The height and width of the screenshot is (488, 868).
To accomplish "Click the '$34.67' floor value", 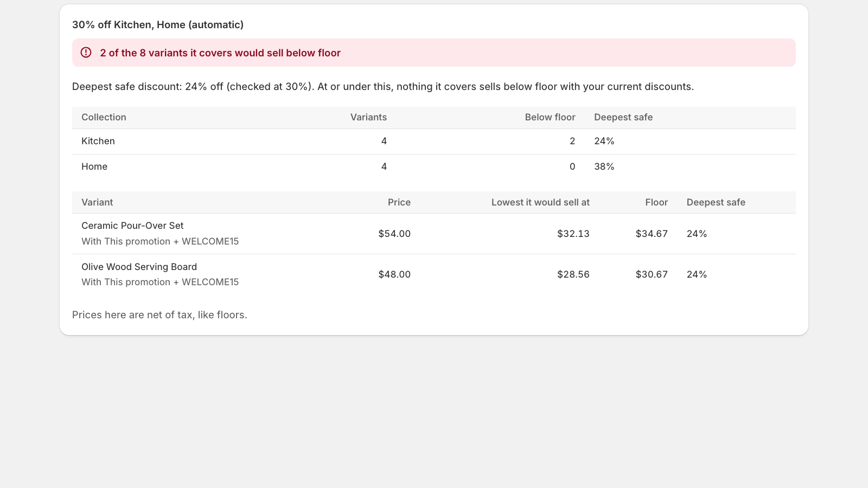I will (652, 234).
